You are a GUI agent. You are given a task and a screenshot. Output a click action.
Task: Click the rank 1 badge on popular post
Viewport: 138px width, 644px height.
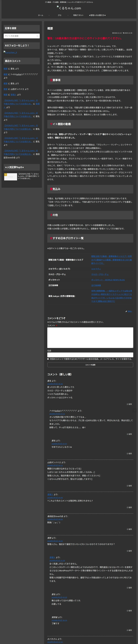pos(5,175)
